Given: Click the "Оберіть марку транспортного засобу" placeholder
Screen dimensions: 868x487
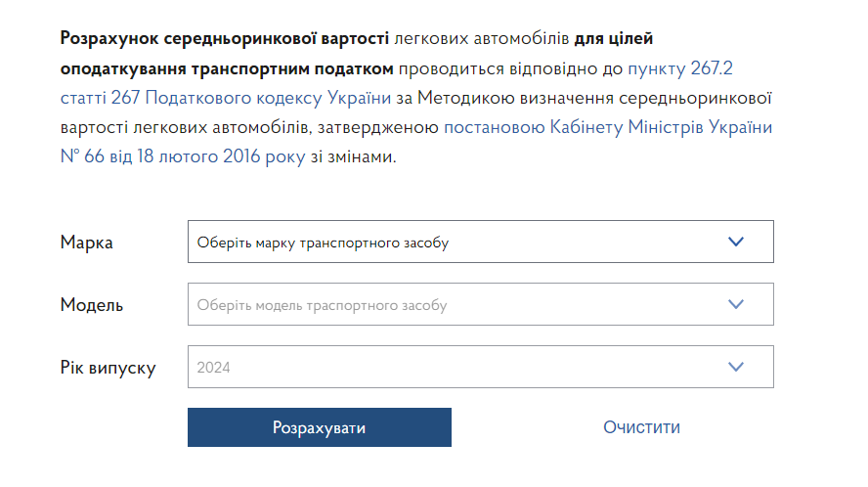Looking at the screenshot, I should click(323, 243).
